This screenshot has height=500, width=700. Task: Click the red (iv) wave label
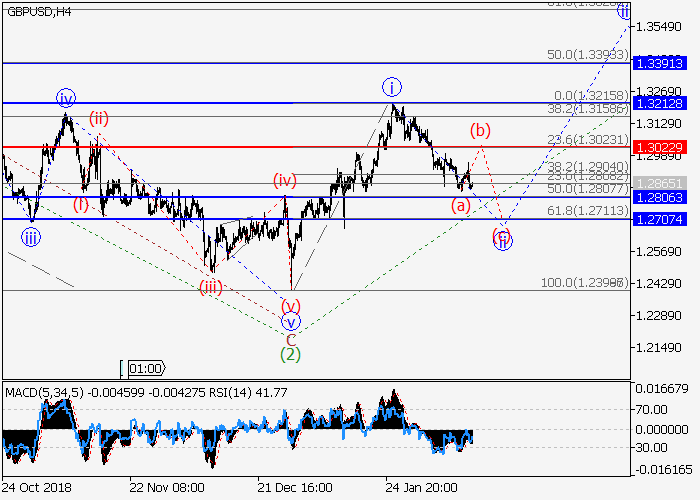(x=286, y=181)
